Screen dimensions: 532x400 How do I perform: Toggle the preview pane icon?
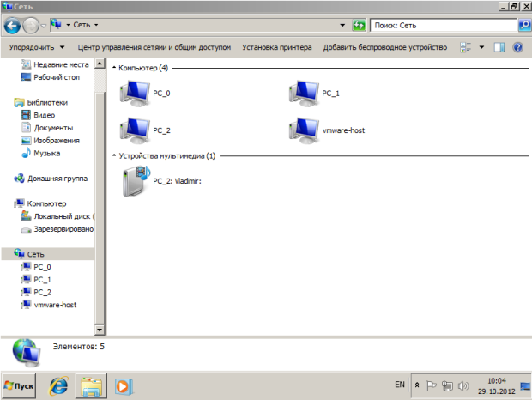[499, 47]
